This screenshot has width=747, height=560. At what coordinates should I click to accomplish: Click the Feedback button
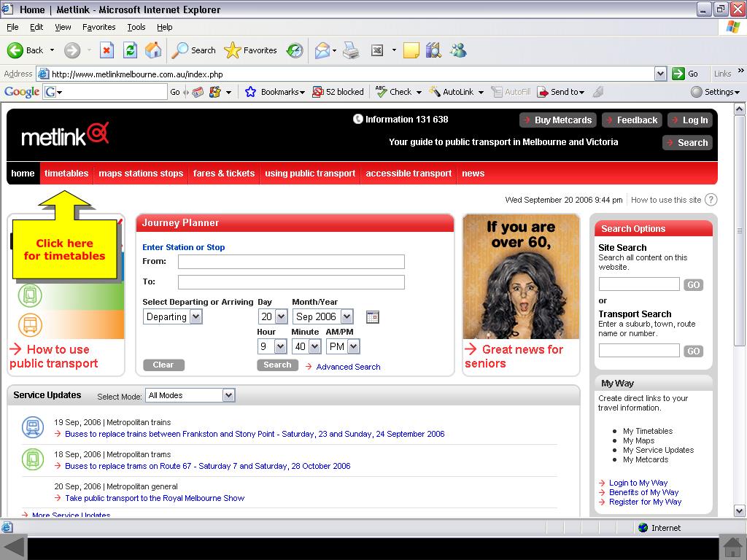[632, 120]
